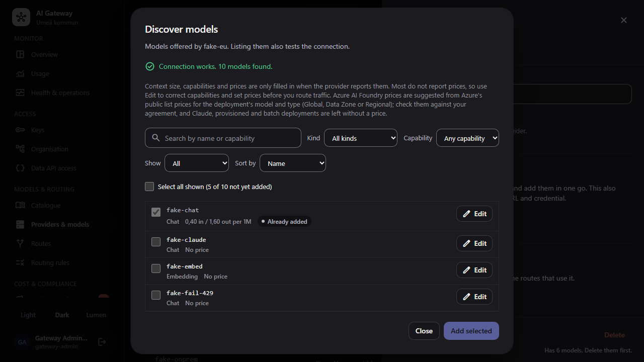The image size is (644, 362).
Task: Select the Dark theme option
Action: [62, 315]
